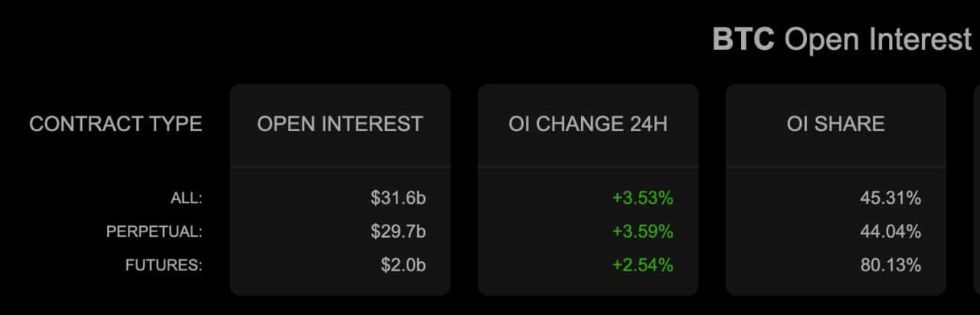
Task: Sort by the OI CHANGE 24H header
Action: coord(588,124)
